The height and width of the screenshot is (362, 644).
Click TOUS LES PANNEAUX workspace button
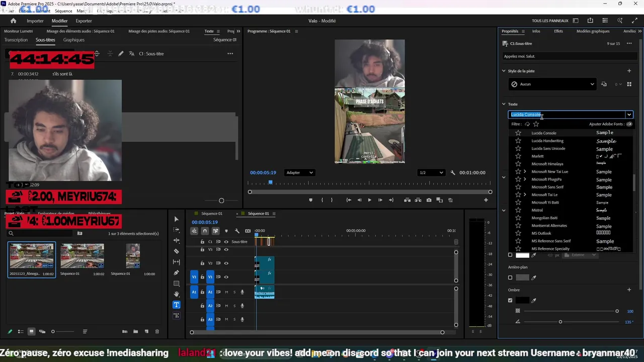[549, 21]
